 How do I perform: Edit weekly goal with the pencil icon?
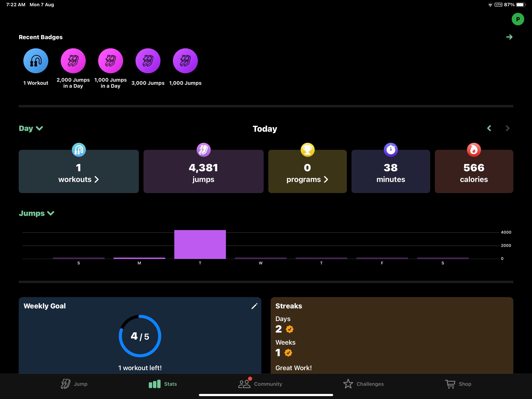click(x=254, y=306)
